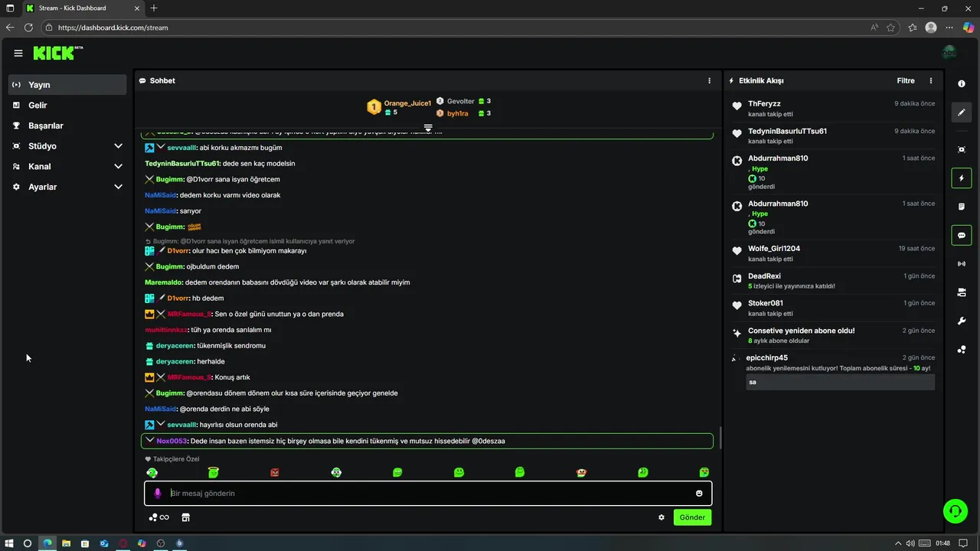Open the wrench tools icon in right sidebar
Screen dimensions: 980x551
click(x=962, y=321)
